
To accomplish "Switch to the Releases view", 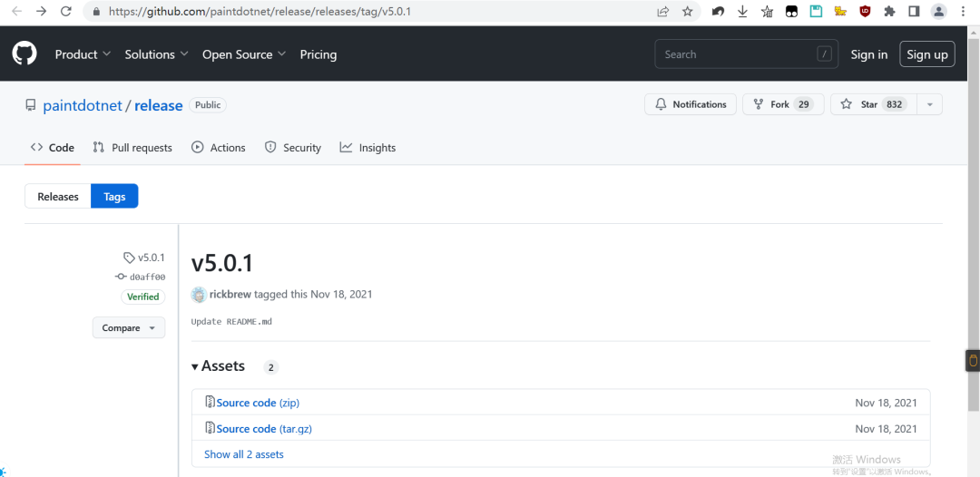I will click(58, 196).
